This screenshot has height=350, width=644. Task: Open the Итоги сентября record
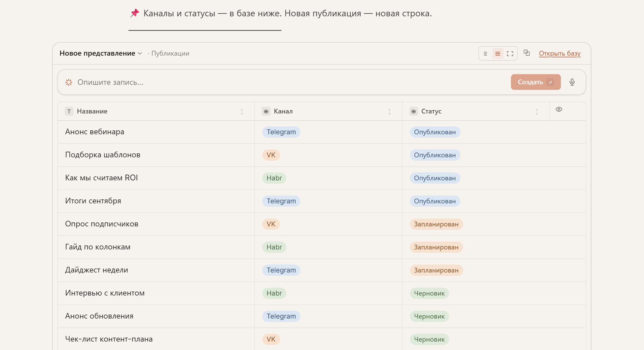pos(93,201)
